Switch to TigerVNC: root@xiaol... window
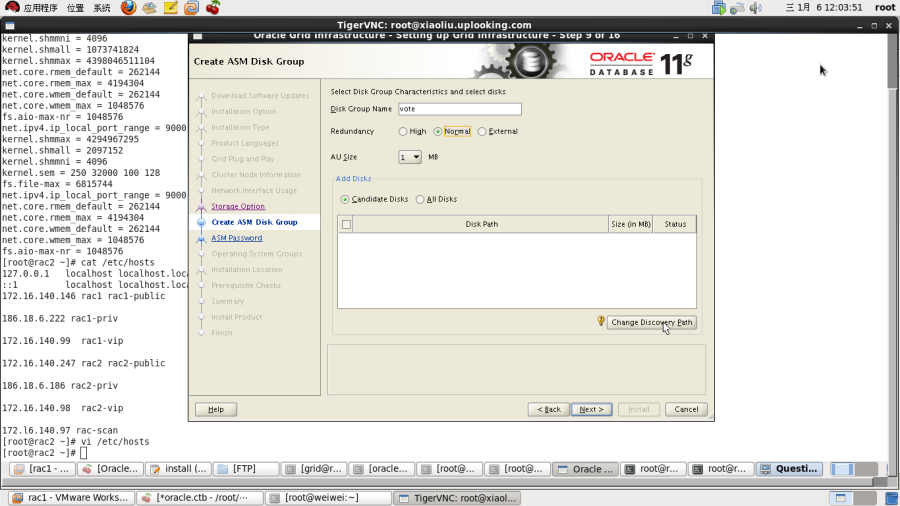Image resolution: width=900 pixels, height=506 pixels. point(458,498)
